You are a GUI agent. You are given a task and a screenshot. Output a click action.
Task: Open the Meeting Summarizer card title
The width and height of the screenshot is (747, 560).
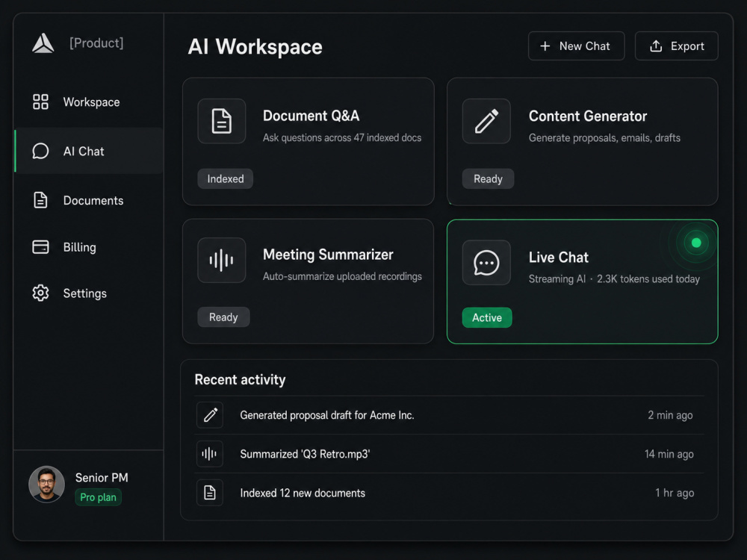328,255
